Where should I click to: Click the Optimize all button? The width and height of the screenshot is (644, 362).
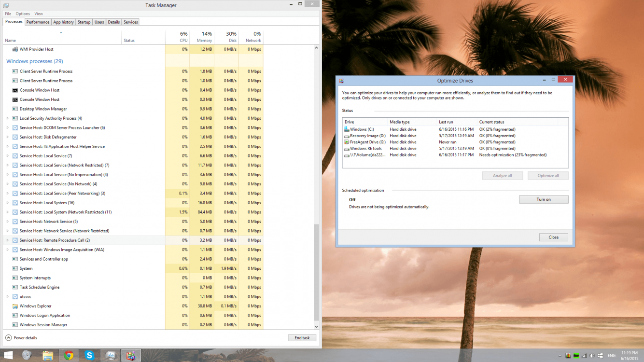pos(548,176)
